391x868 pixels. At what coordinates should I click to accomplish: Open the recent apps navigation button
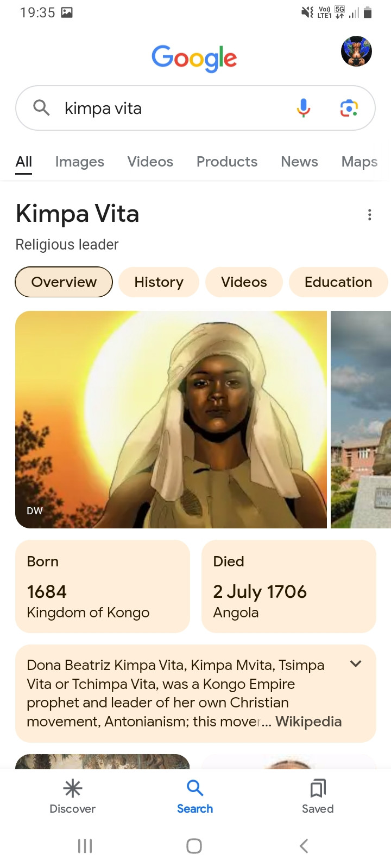click(x=85, y=846)
